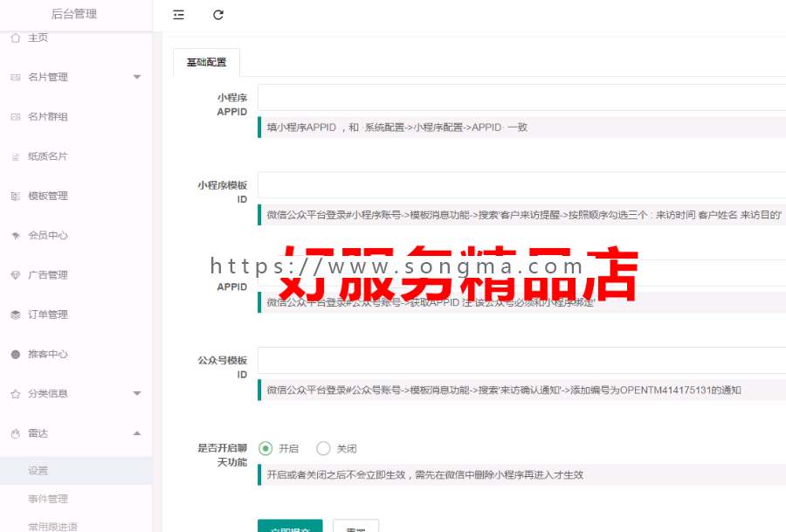Collapse the 雷达 menu arrow
The width and height of the screenshot is (786, 532).
[x=137, y=433]
